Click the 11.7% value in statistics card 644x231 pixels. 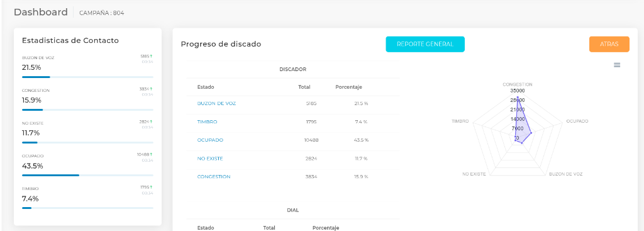(31, 133)
